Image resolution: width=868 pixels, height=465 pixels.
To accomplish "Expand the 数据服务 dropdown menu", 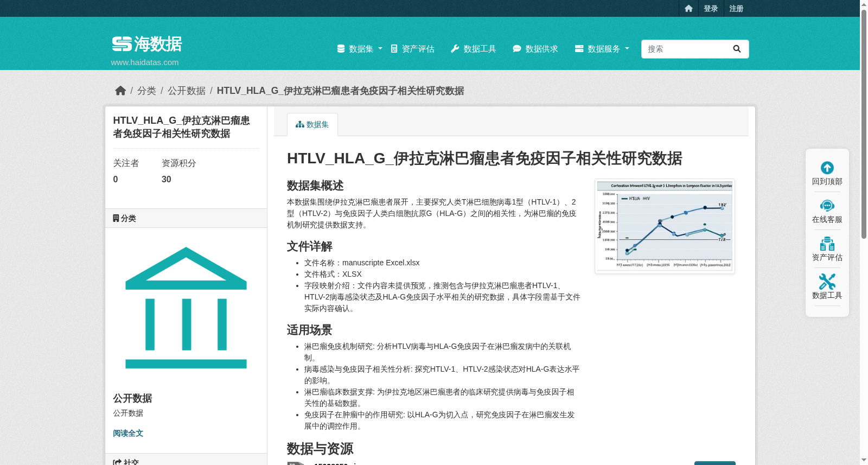I will (x=602, y=49).
